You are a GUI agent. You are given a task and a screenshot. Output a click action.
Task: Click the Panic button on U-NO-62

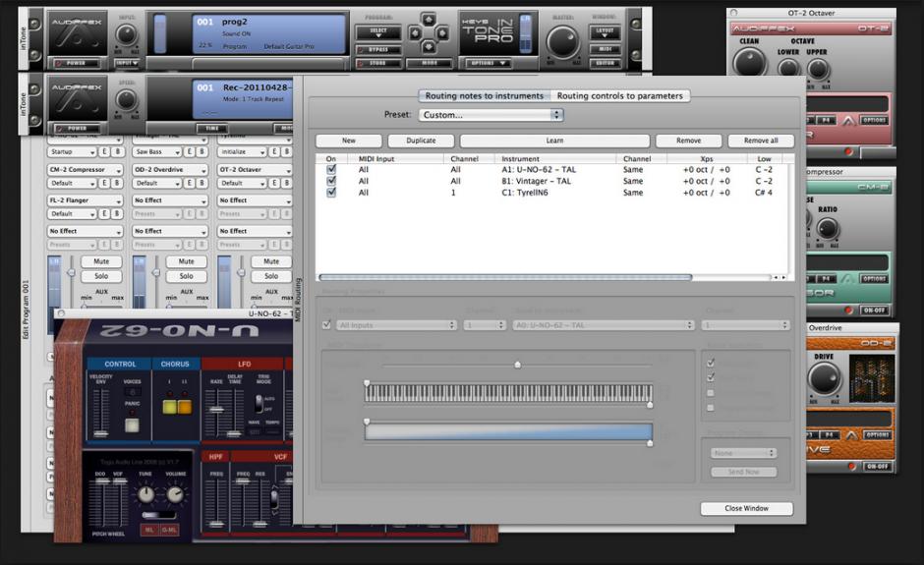132,424
